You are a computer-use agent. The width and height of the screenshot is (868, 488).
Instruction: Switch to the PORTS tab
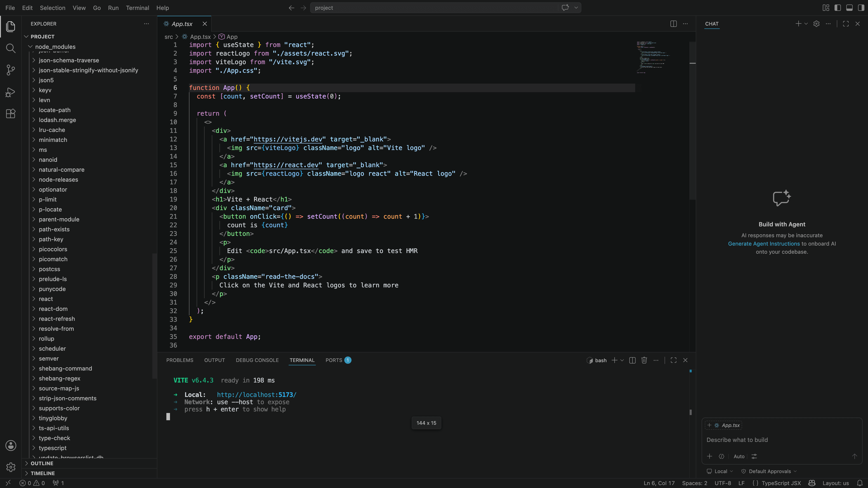point(338,360)
